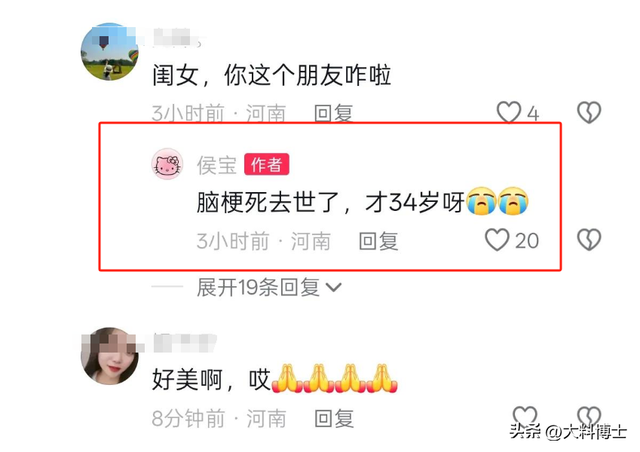Image resolution: width=640 pixels, height=452 pixels.
Task: Open 侯宝 username profile
Action: point(216,165)
